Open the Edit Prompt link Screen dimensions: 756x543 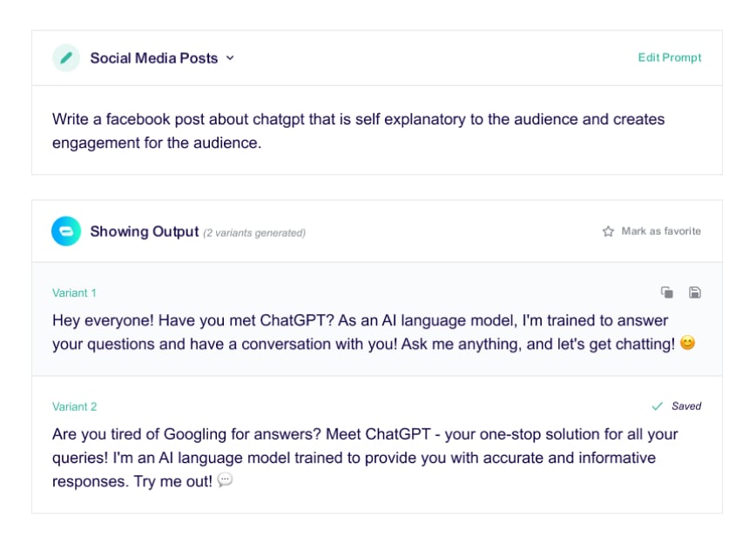click(669, 58)
